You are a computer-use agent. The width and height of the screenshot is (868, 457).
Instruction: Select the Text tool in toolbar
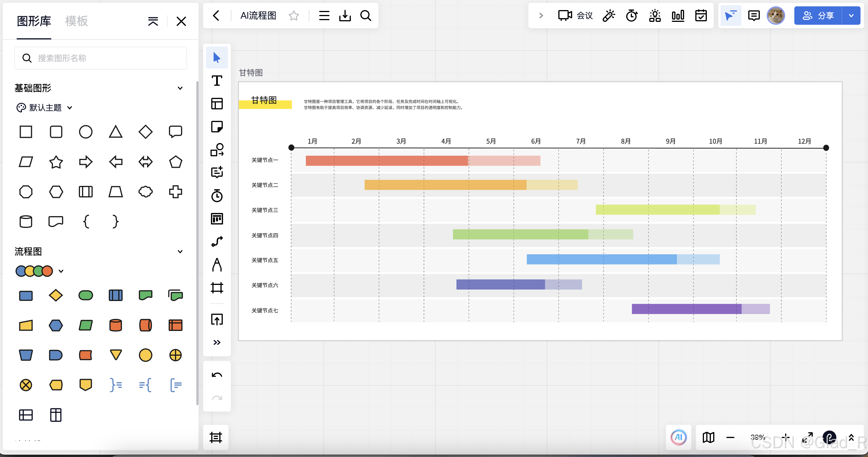(x=217, y=81)
